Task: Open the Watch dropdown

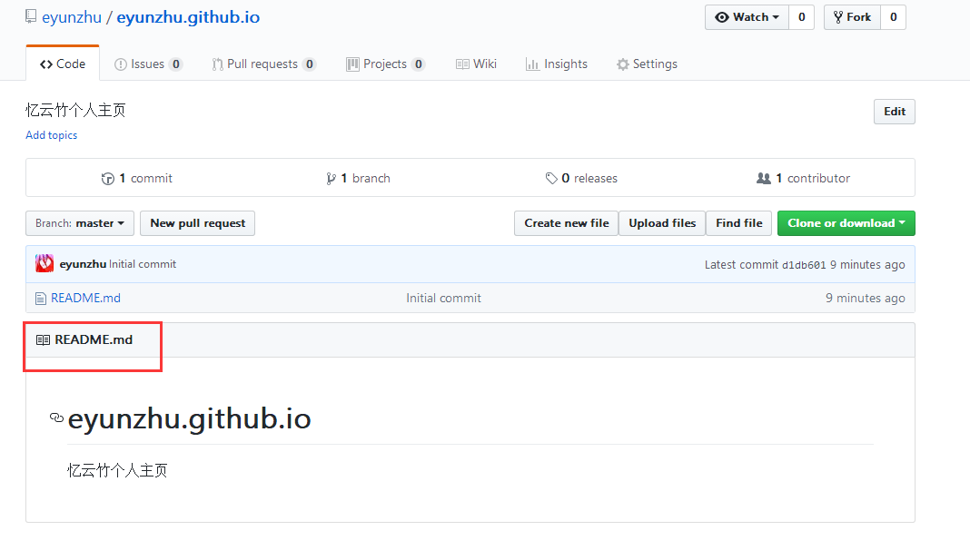Action: [x=747, y=17]
